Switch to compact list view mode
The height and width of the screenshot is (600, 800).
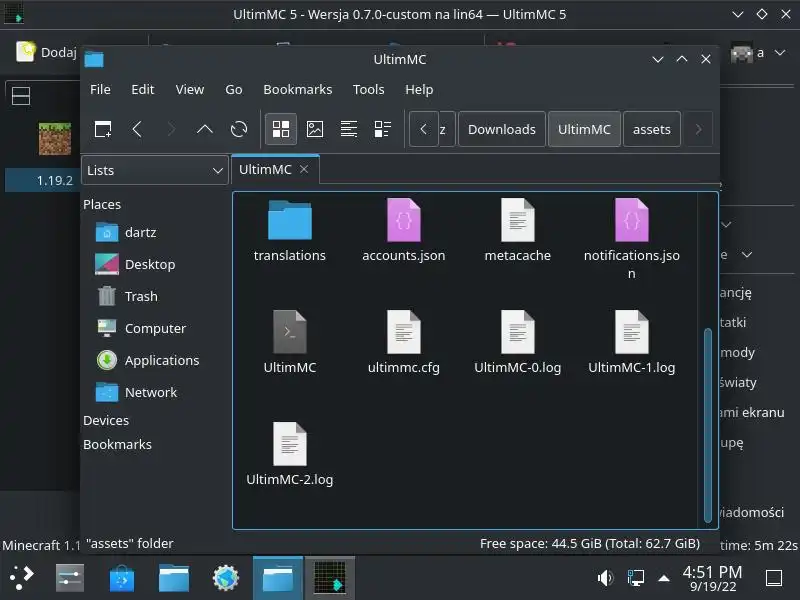(349, 129)
